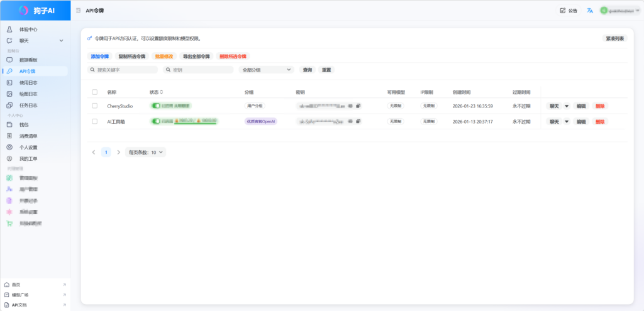Reveal the AI工具箱 key with eye icon
The image size is (644, 311).
[x=350, y=121]
